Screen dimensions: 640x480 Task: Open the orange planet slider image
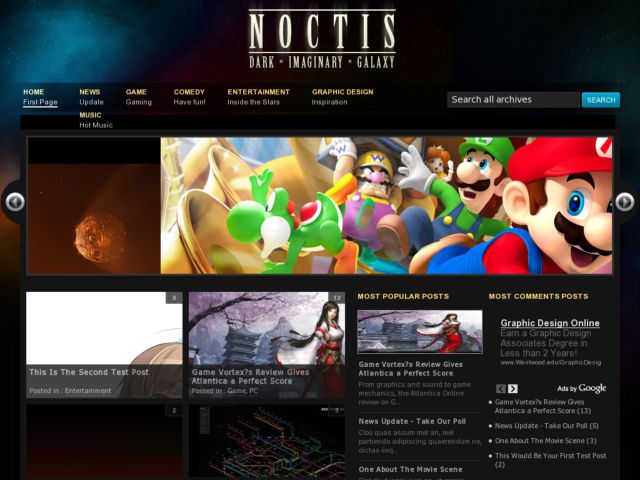tap(94, 205)
